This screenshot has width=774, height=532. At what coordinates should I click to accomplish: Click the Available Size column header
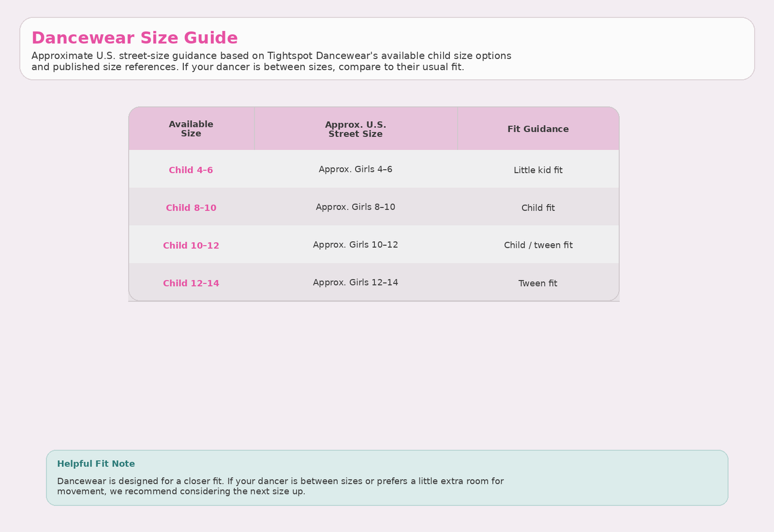click(191, 129)
